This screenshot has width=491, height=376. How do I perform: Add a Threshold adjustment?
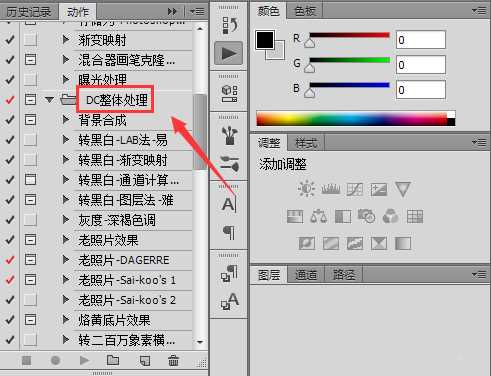tap(355, 243)
